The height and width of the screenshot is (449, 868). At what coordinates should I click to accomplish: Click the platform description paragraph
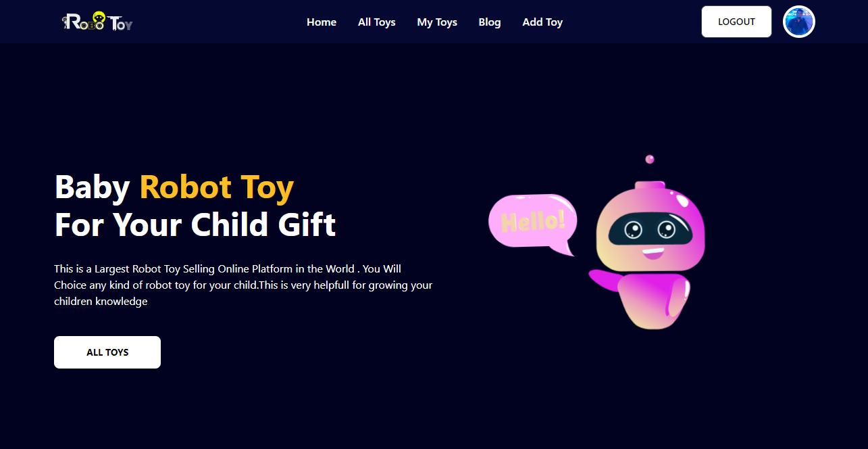pos(243,285)
